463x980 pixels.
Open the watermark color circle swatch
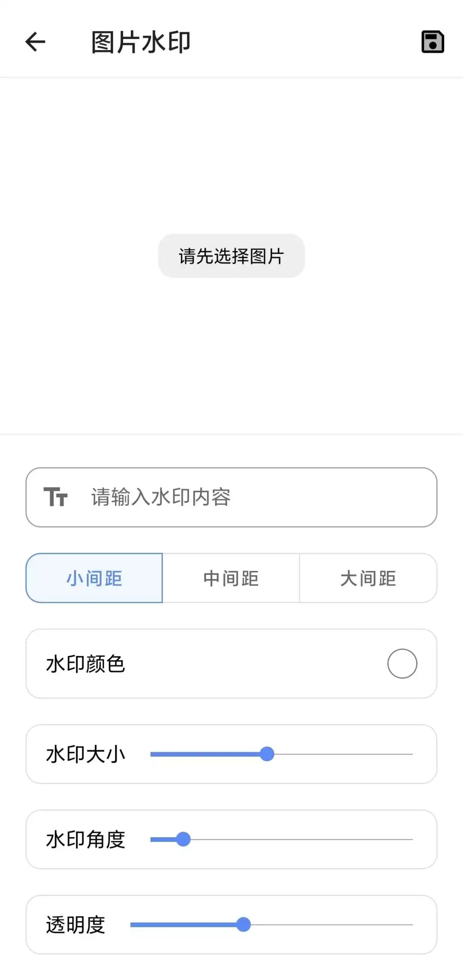(402, 664)
